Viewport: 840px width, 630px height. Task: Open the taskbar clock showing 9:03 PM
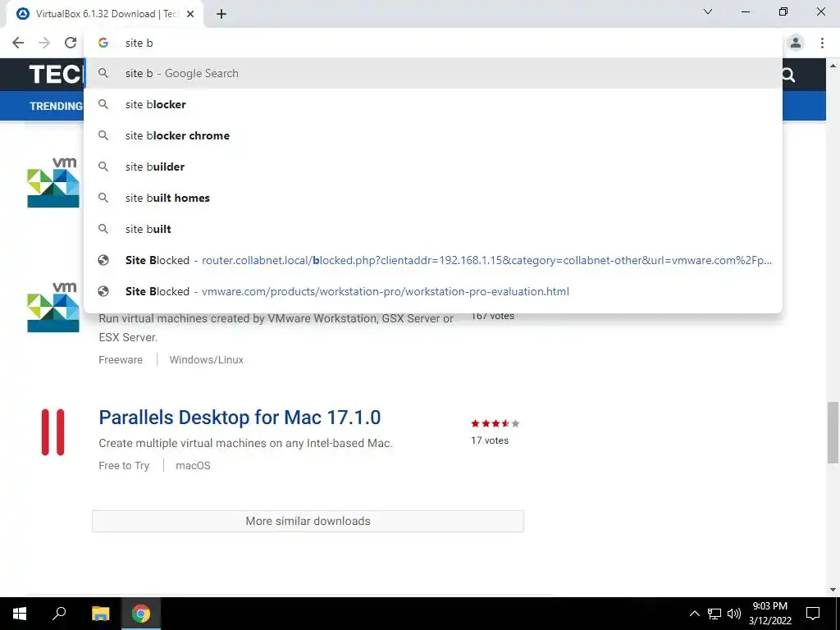coord(769,614)
